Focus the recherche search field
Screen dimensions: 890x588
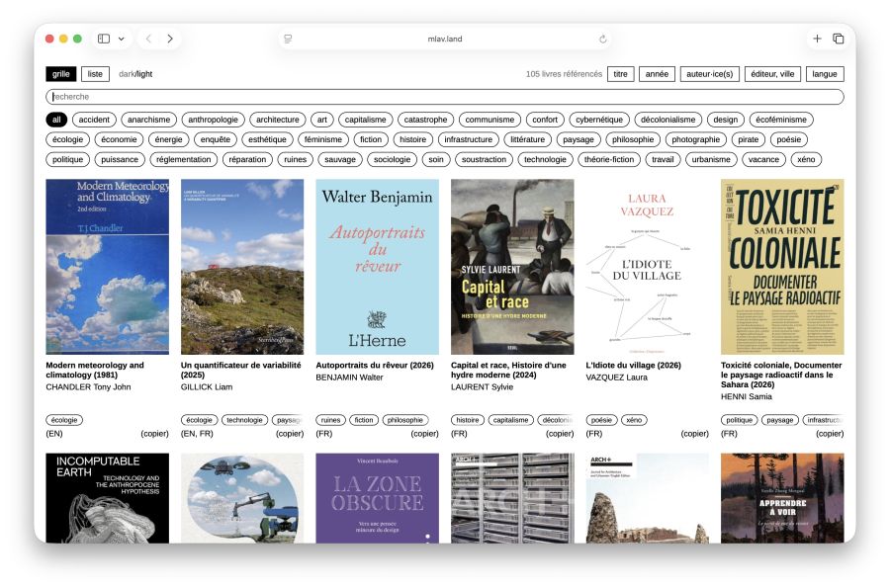tap(444, 97)
